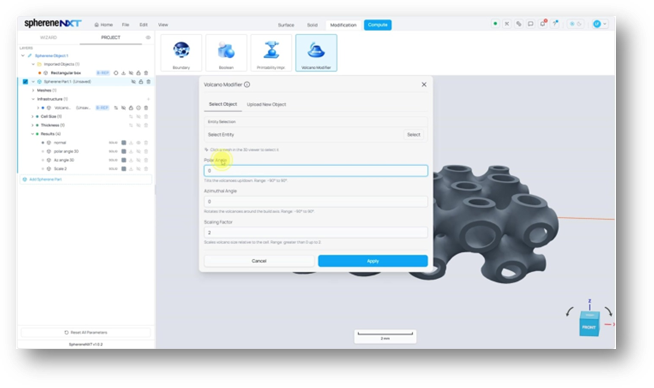
Task: Expand the Meshes tree node
Action: pyautogui.click(x=33, y=91)
